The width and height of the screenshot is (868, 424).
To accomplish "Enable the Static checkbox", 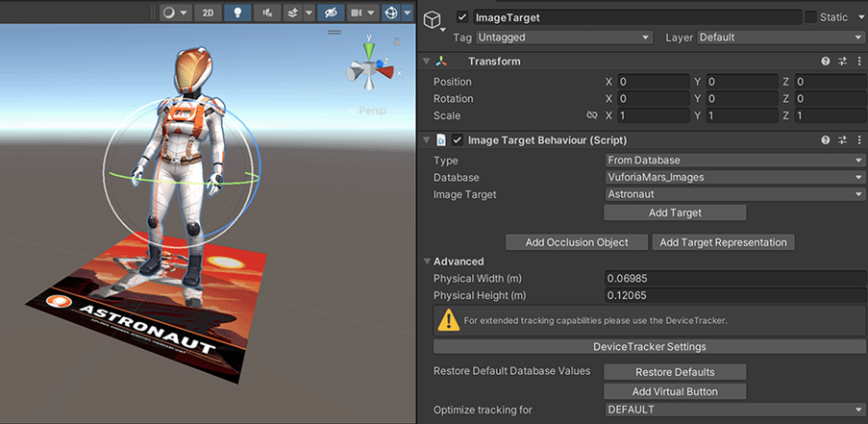I will tap(811, 17).
